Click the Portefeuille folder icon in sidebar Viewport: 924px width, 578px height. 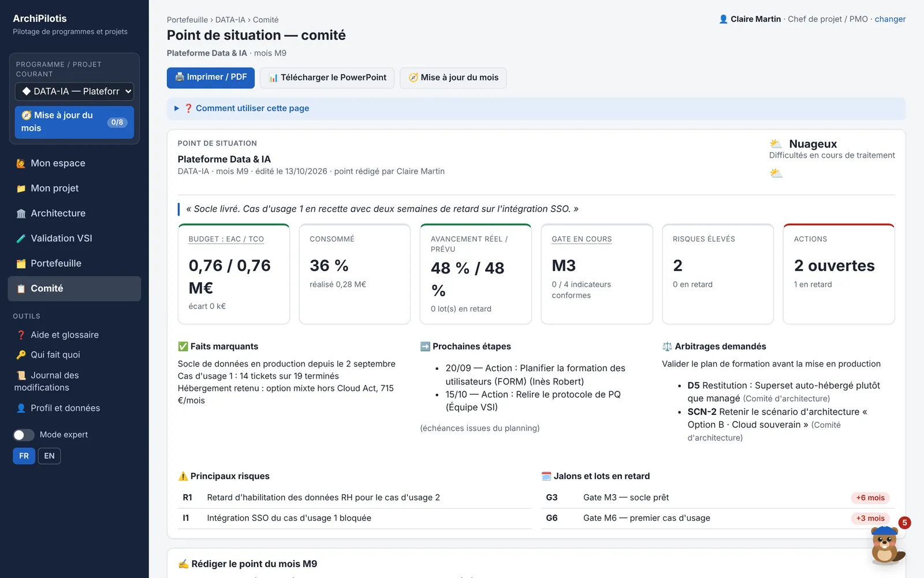pos(21,264)
